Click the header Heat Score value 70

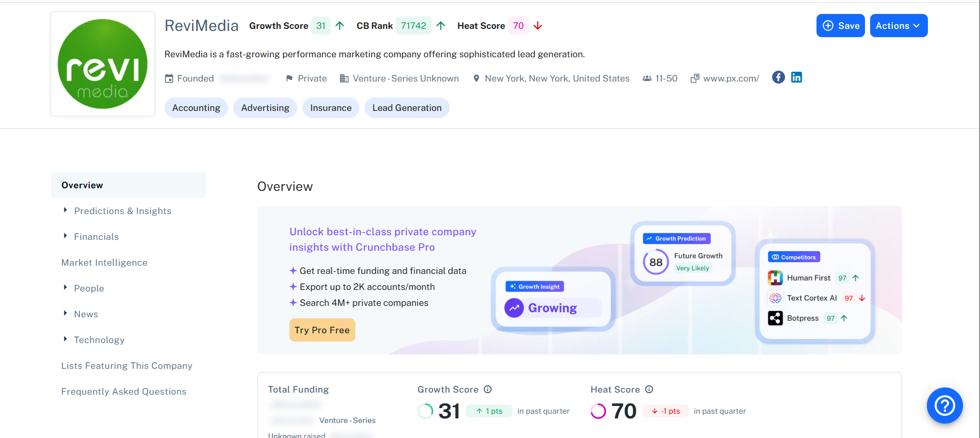coord(518,26)
